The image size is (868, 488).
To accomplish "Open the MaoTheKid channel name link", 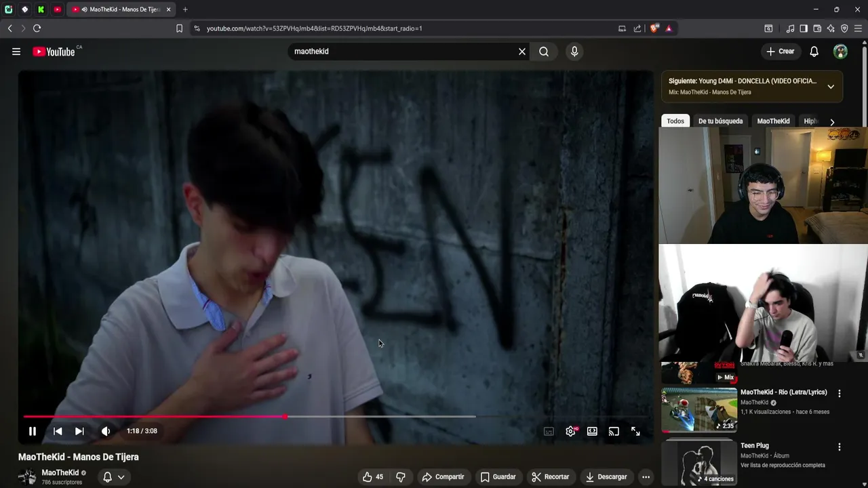I will coord(60,472).
